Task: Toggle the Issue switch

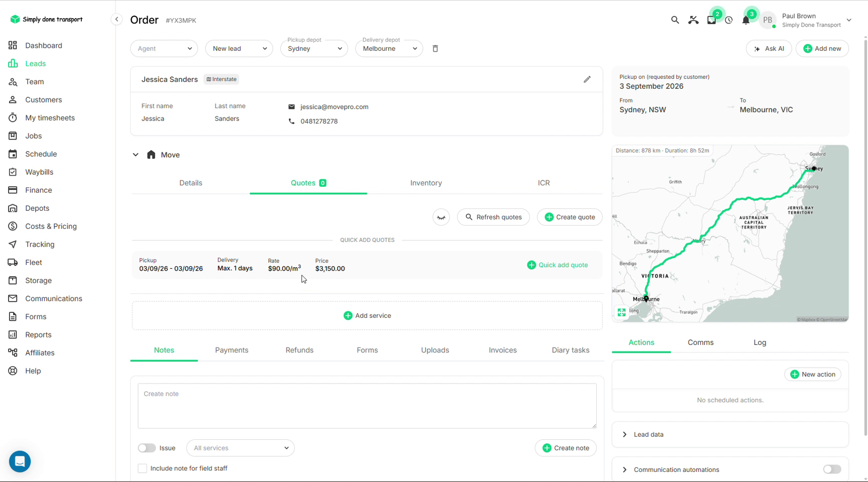Action: point(147,448)
